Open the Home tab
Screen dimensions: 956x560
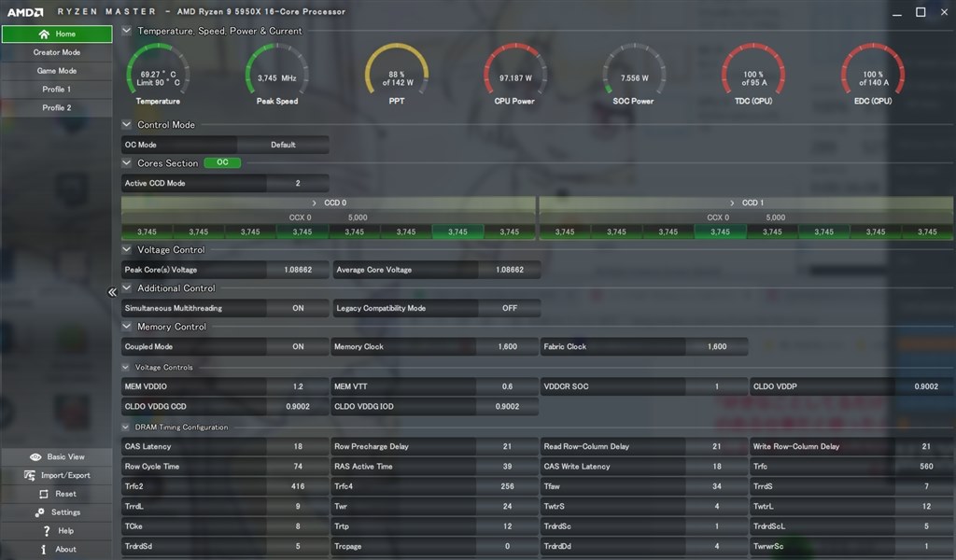tap(57, 35)
